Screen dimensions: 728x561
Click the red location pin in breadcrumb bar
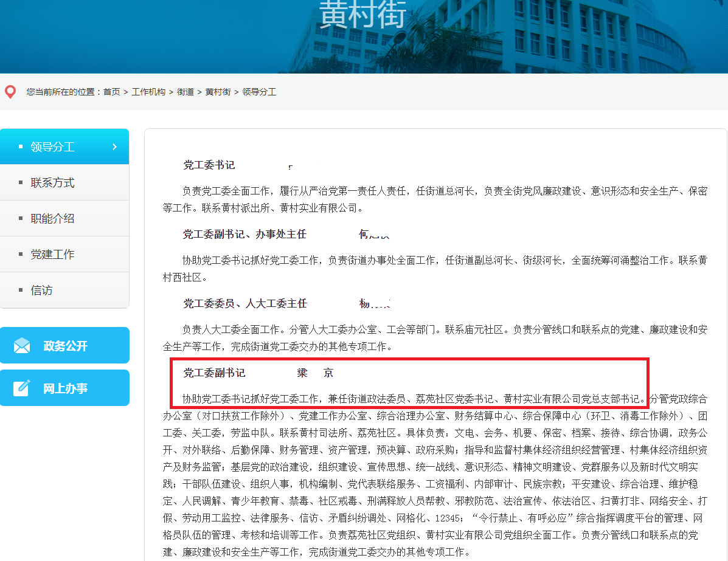10,91
